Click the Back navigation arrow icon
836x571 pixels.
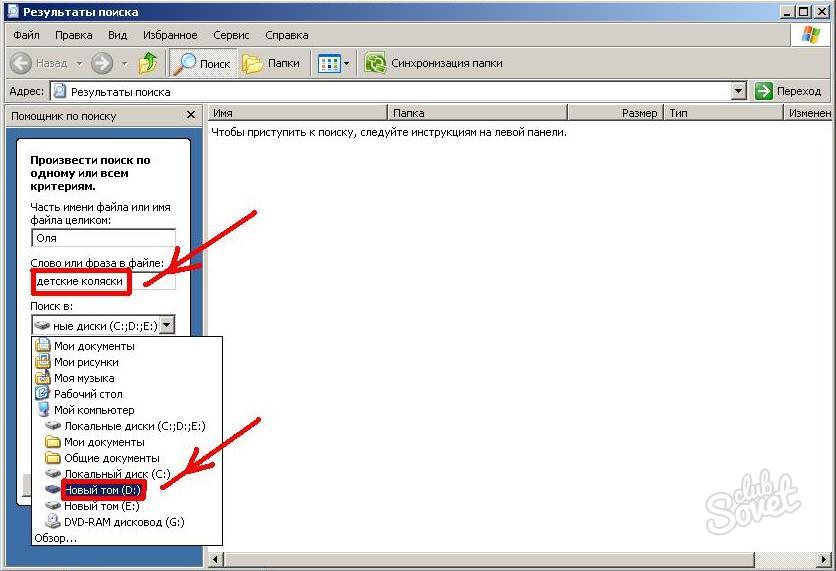click(22, 63)
